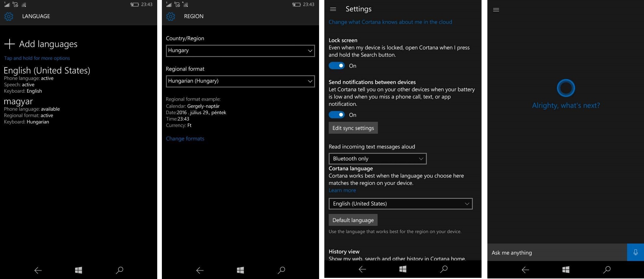Open the Cortana language dropdown
Viewport: 644px width, 279px height.
tap(401, 204)
